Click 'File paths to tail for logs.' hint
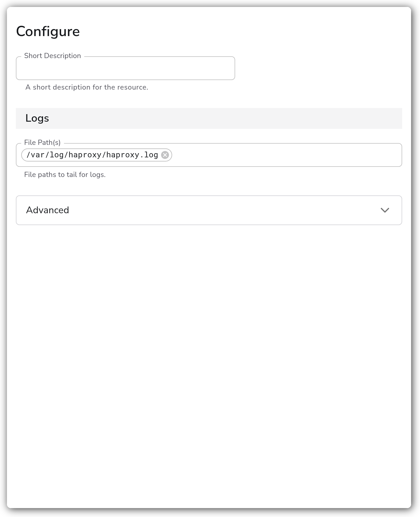Viewport: 420px width, 517px height. 65,175
